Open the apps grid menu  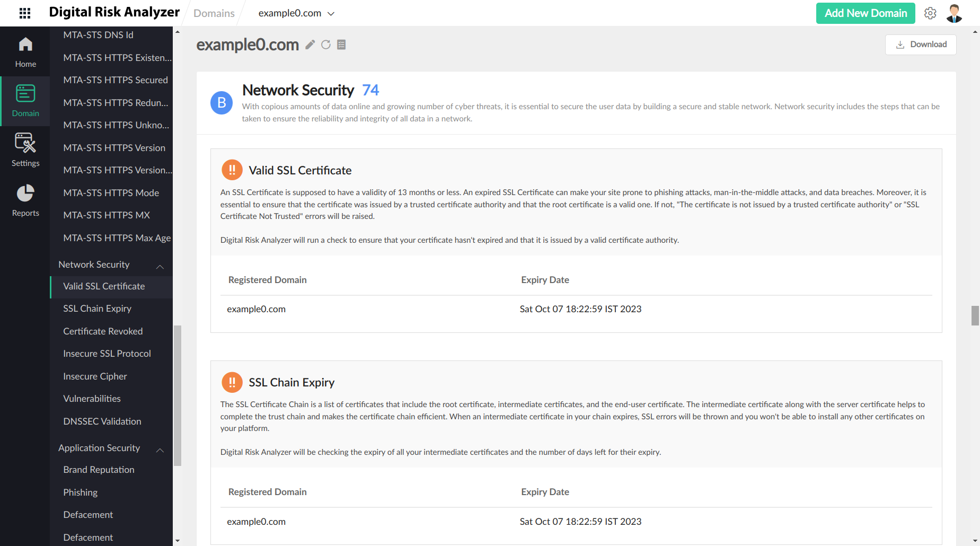(24, 13)
